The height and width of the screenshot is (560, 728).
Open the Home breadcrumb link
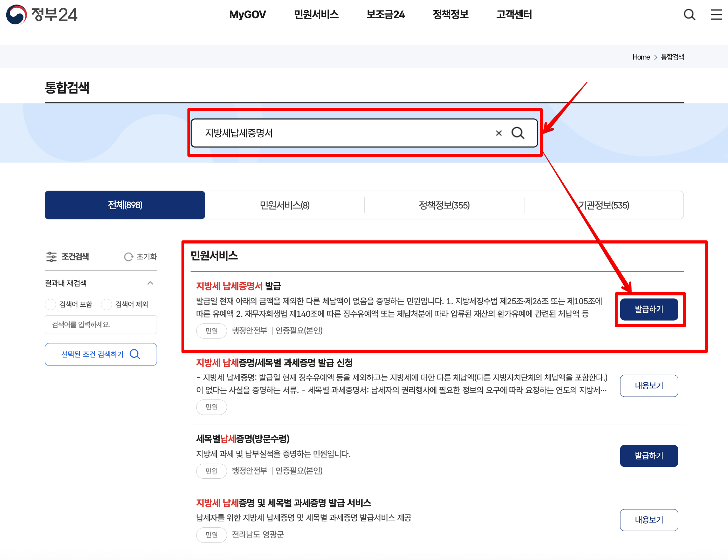tap(641, 57)
